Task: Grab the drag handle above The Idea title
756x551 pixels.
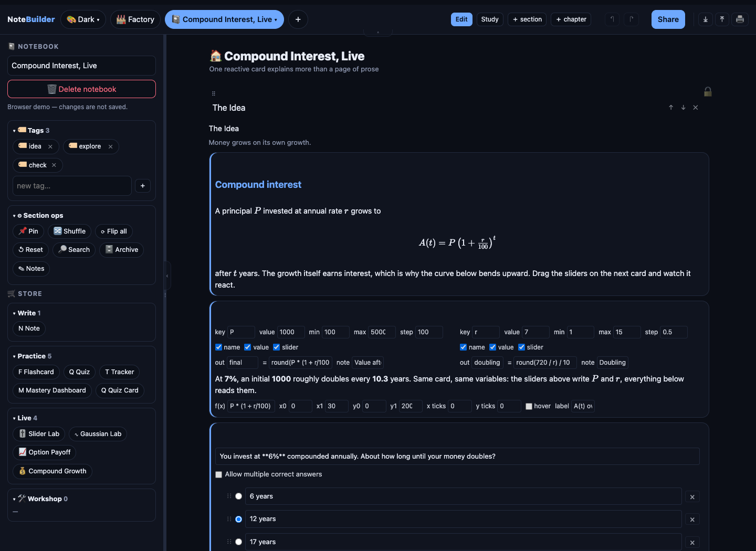Action: pyautogui.click(x=214, y=93)
